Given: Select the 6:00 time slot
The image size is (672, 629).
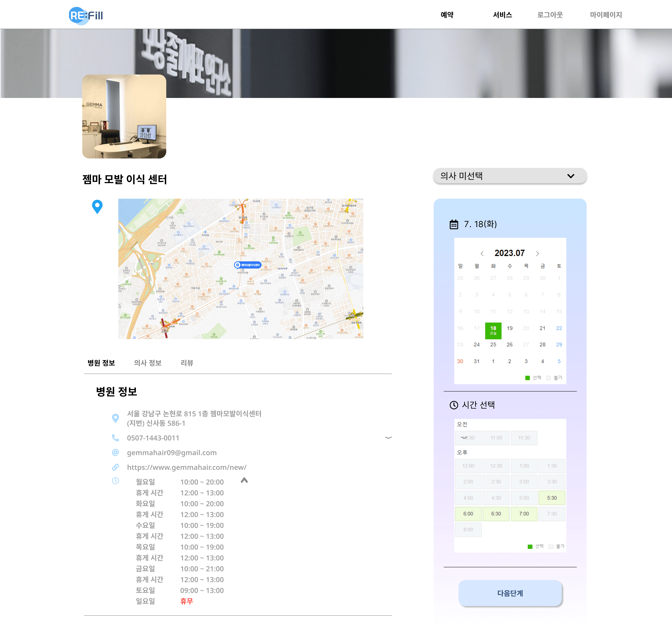Looking at the screenshot, I should pos(468,514).
